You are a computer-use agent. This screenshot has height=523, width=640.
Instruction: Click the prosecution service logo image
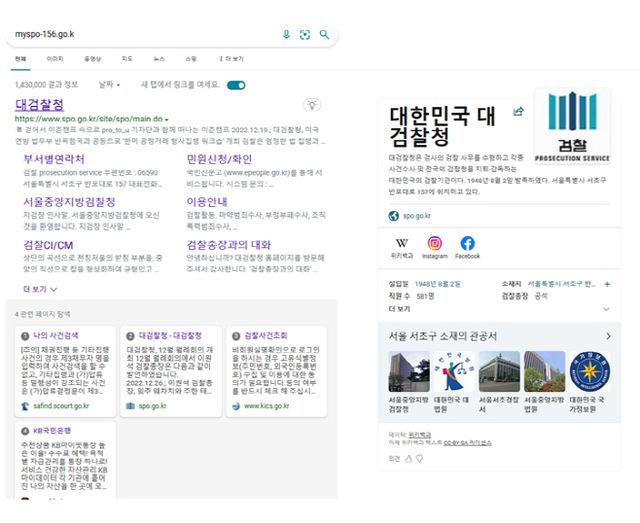click(x=572, y=126)
